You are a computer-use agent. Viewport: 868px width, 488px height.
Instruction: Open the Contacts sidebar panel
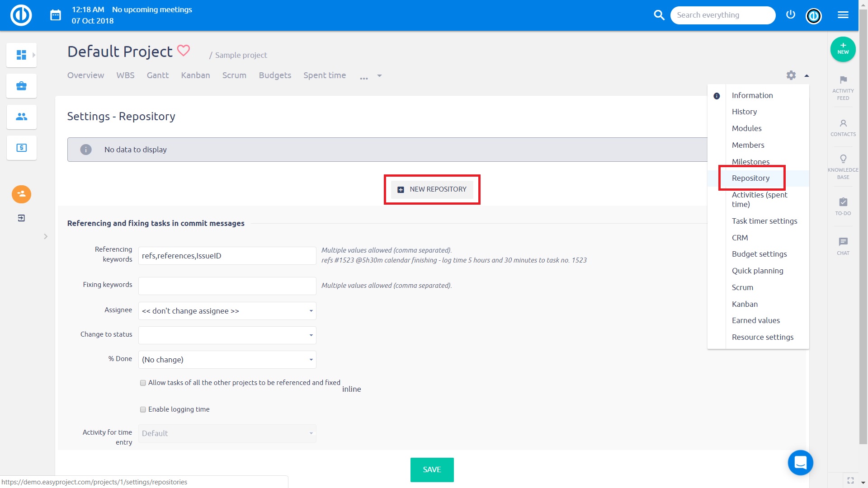pos(843,127)
